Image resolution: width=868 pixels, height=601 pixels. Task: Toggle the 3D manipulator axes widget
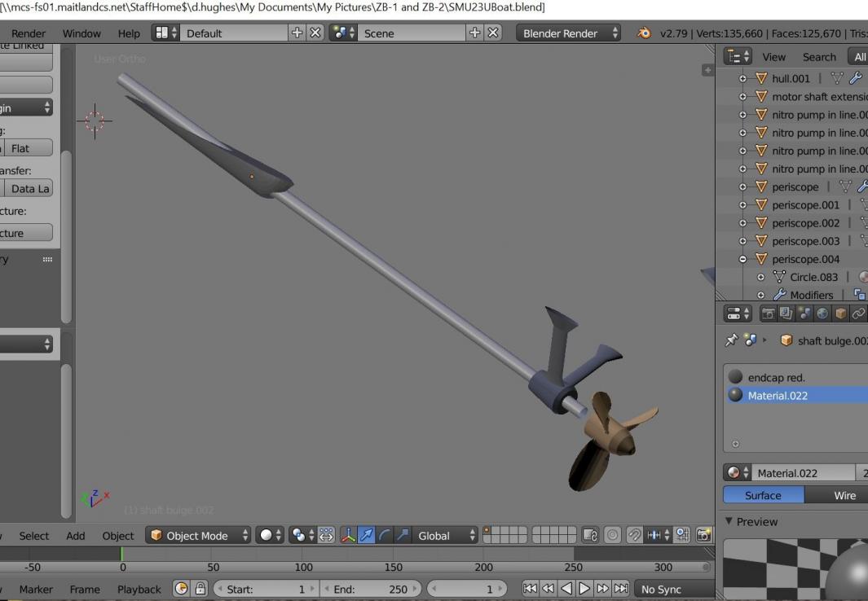(x=347, y=535)
